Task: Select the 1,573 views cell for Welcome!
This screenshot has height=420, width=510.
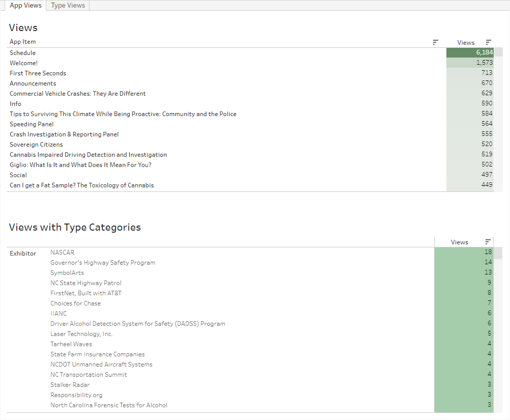Action: click(470, 63)
